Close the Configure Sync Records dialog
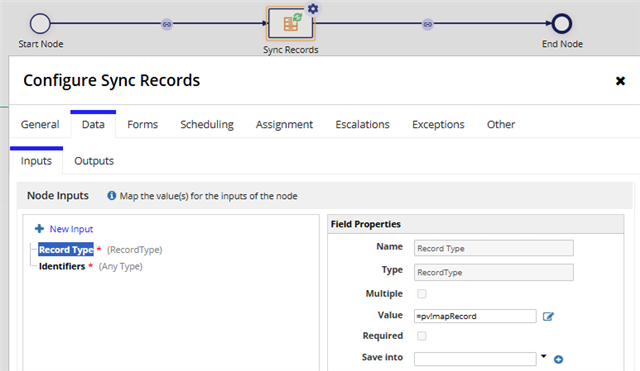The height and width of the screenshot is (371, 640). [x=620, y=81]
